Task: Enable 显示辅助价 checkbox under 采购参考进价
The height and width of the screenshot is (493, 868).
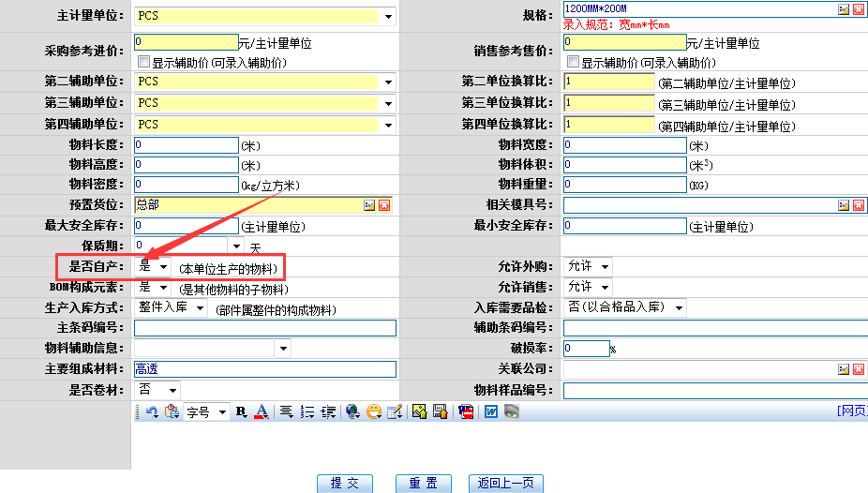Action: [143, 63]
